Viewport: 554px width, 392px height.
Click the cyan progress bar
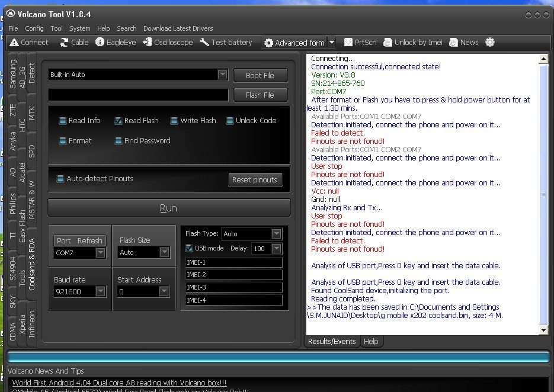(278, 356)
